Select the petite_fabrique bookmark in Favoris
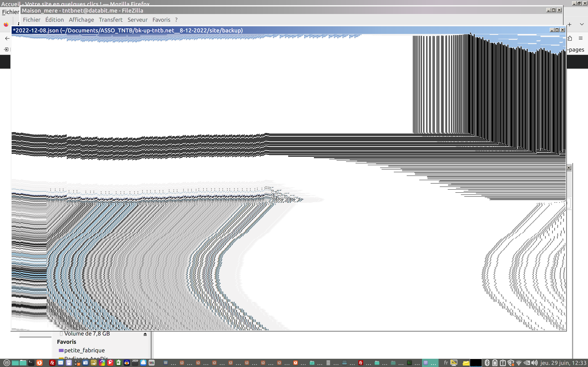 (x=84, y=350)
